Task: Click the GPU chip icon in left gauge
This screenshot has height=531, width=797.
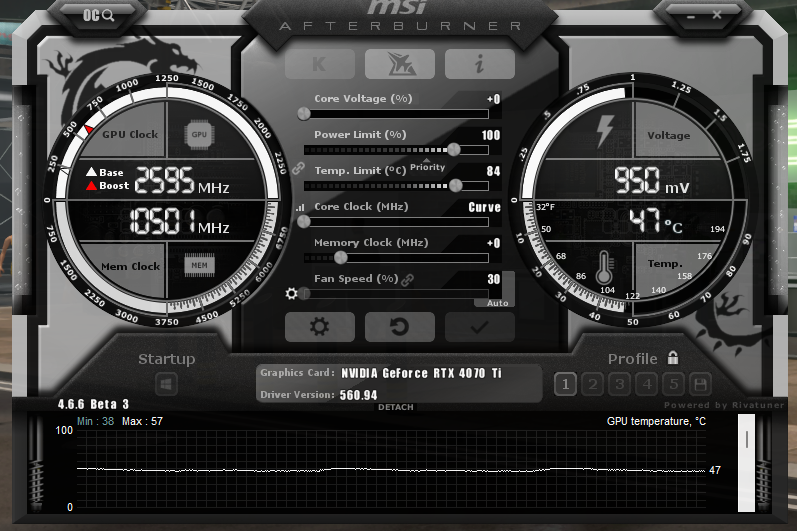Action: 199,135
